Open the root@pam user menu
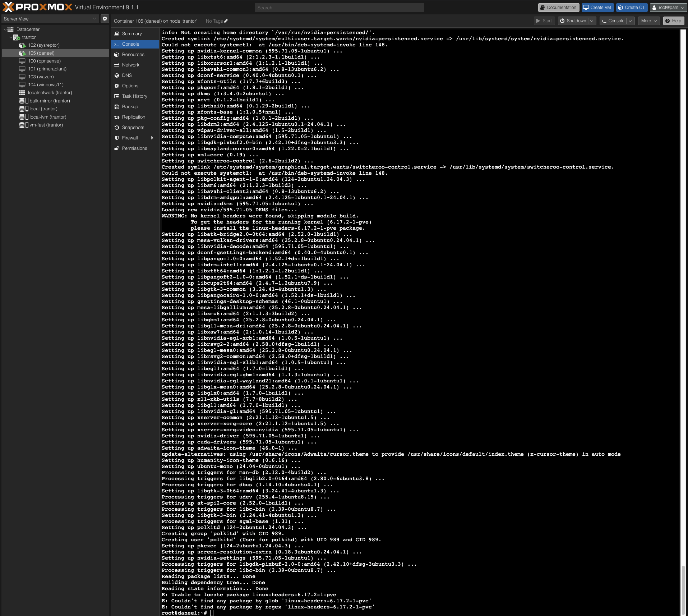Viewport: 688px width, 616px height. point(668,8)
